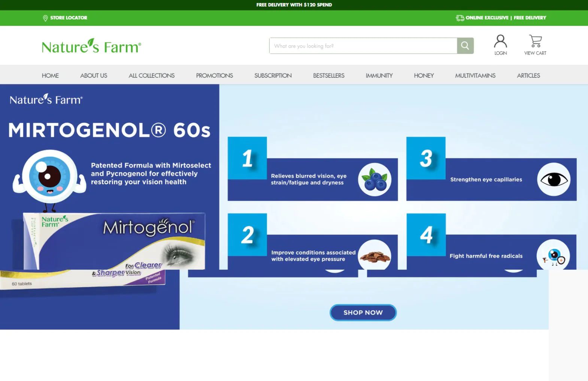Click the eyeball mascot icon in benefit 4
This screenshot has width=588, height=381.
point(553,255)
